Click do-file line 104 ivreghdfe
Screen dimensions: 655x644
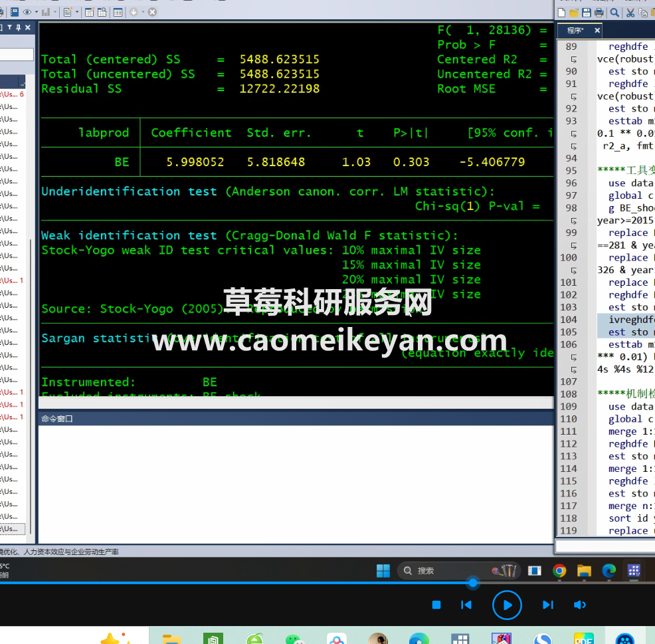631,320
